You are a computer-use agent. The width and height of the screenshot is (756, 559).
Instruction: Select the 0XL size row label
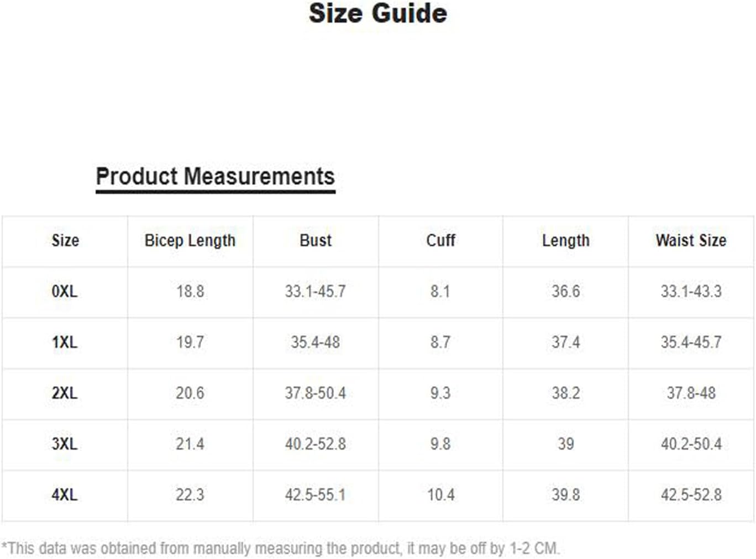(65, 291)
